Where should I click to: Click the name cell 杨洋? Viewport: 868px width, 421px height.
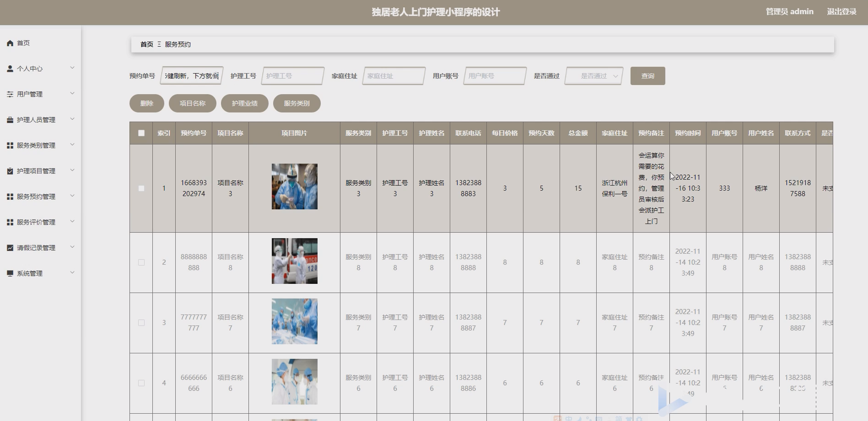761,188
